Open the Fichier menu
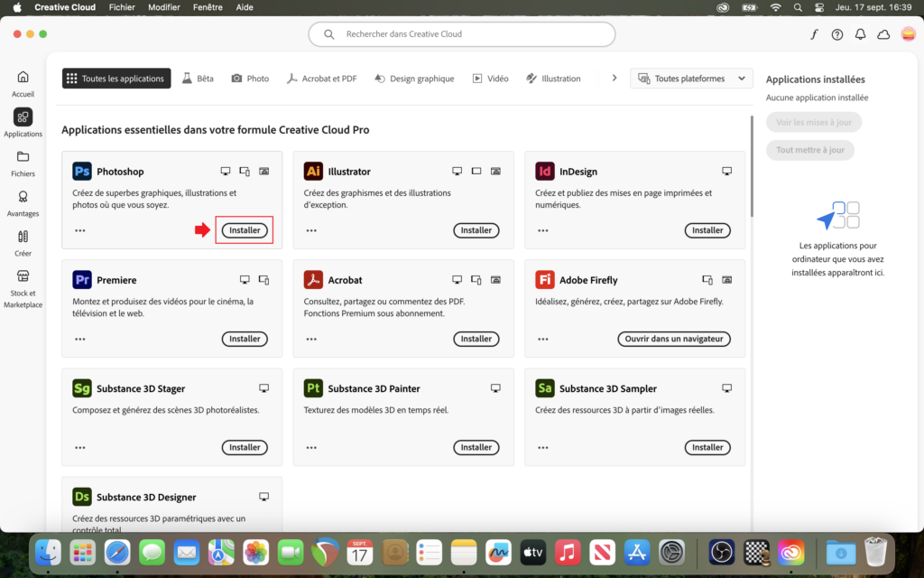The width and height of the screenshot is (924, 578). pyautogui.click(x=122, y=7)
